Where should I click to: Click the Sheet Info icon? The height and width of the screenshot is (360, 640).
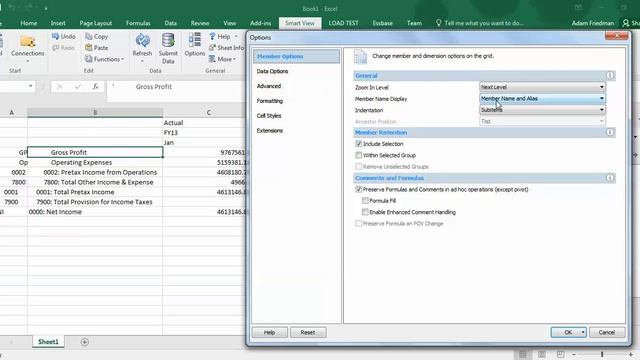point(212,48)
